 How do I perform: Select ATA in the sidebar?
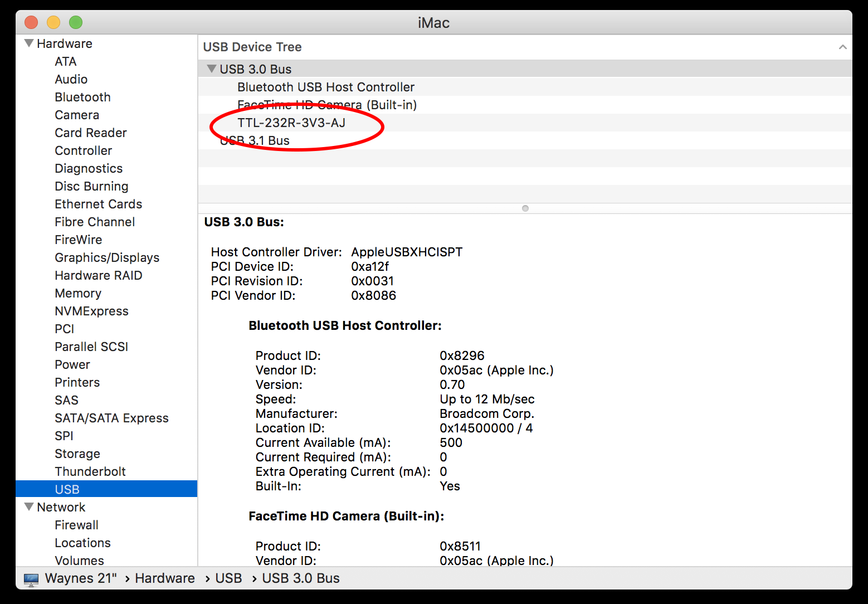click(x=66, y=61)
